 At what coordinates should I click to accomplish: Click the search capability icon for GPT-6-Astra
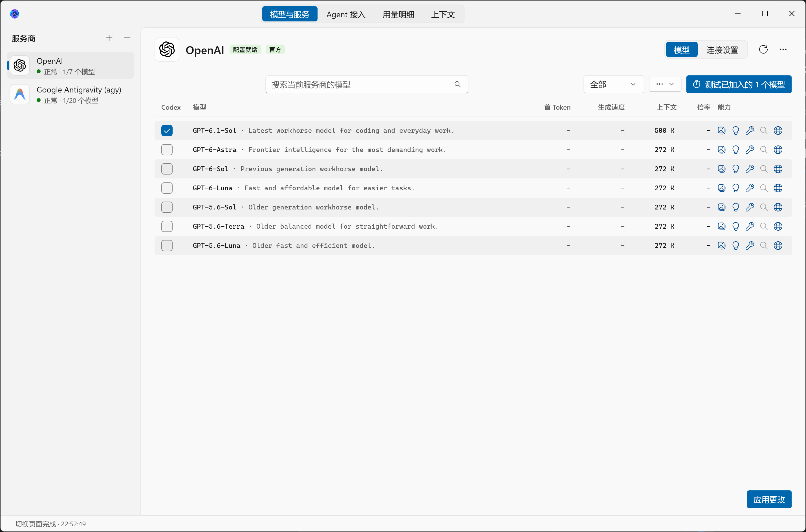pyautogui.click(x=764, y=150)
